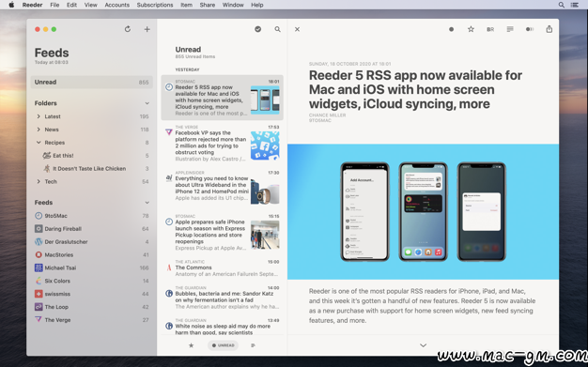
Task: Click author name CHANCE MILLER
Action: tap(328, 115)
